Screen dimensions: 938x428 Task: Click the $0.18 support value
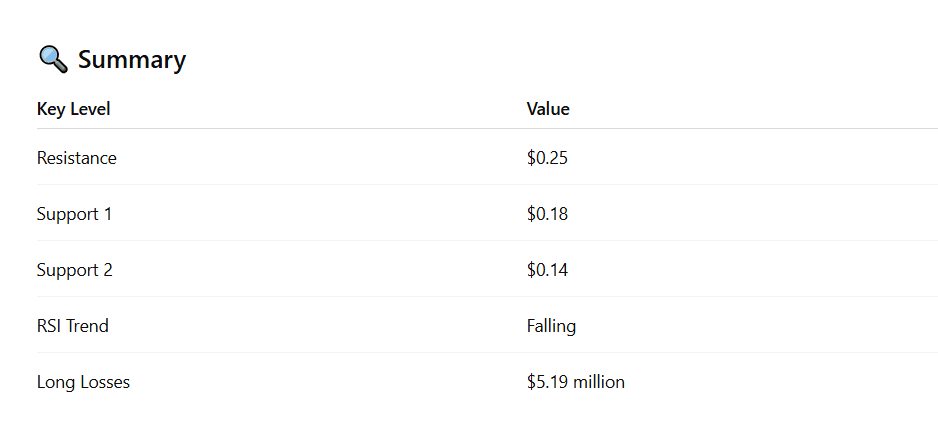pos(547,214)
